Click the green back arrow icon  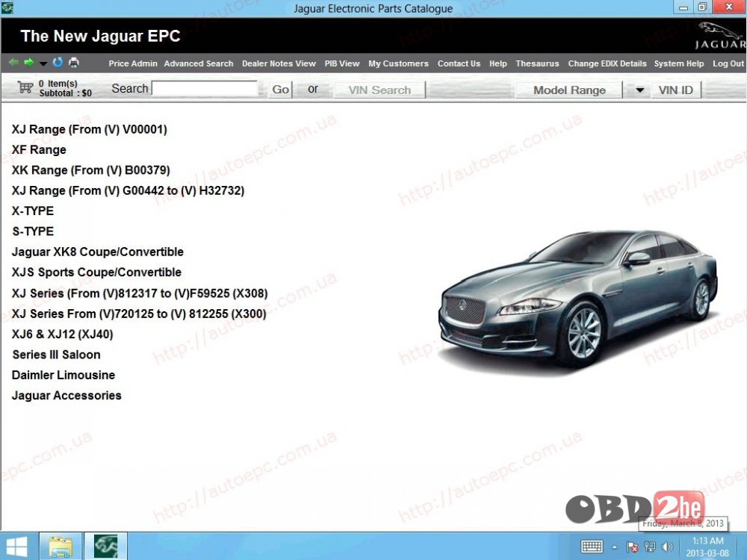(13, 63)
